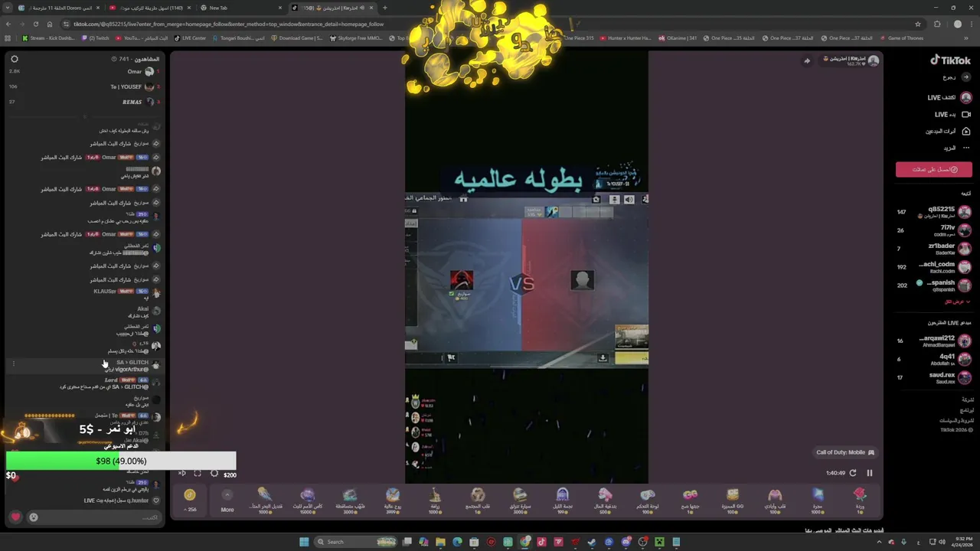
Task: Click the weekly support goal progress bar
Action: (121, 461)
